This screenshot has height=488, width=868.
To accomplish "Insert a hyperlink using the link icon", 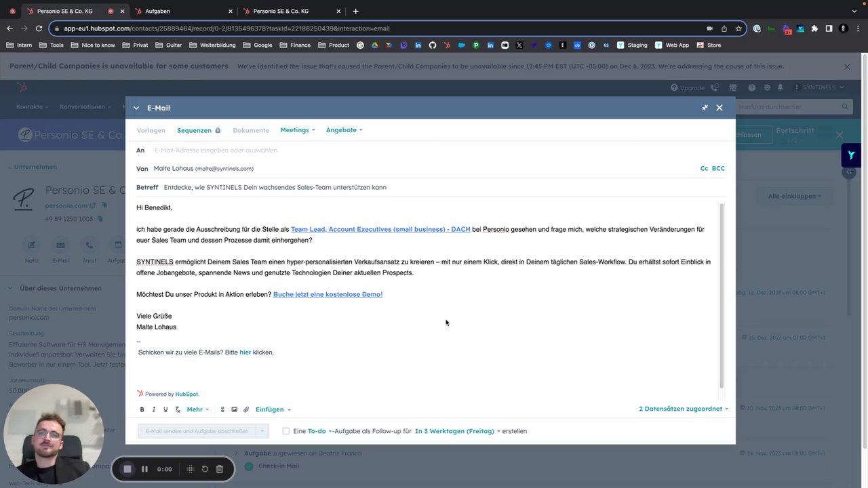I will click(x=222, y=409).
